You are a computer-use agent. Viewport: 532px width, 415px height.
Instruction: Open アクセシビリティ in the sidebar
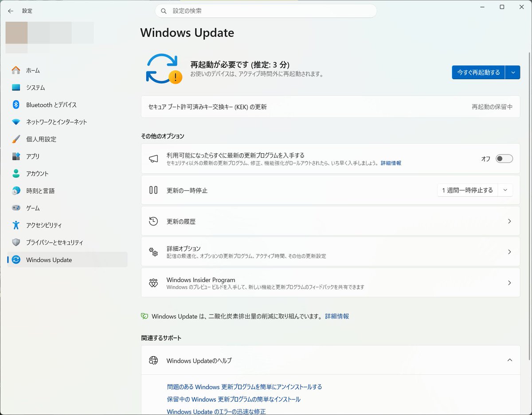point(67,225)
